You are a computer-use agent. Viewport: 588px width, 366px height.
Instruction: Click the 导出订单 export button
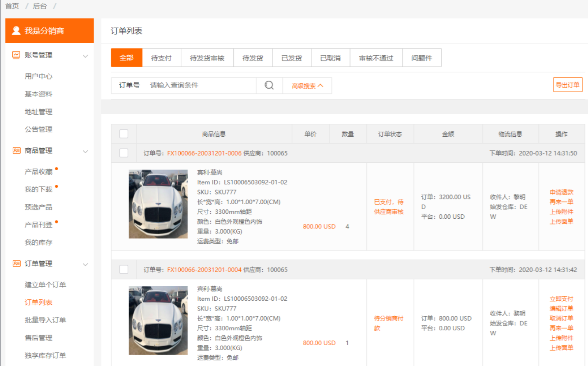point(568,85)
